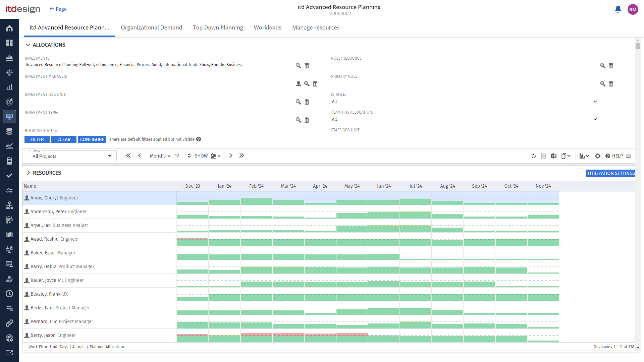Open the chain link icon in sidebar
The width and height of the screenshot is (644, 362).
point(9,323)
